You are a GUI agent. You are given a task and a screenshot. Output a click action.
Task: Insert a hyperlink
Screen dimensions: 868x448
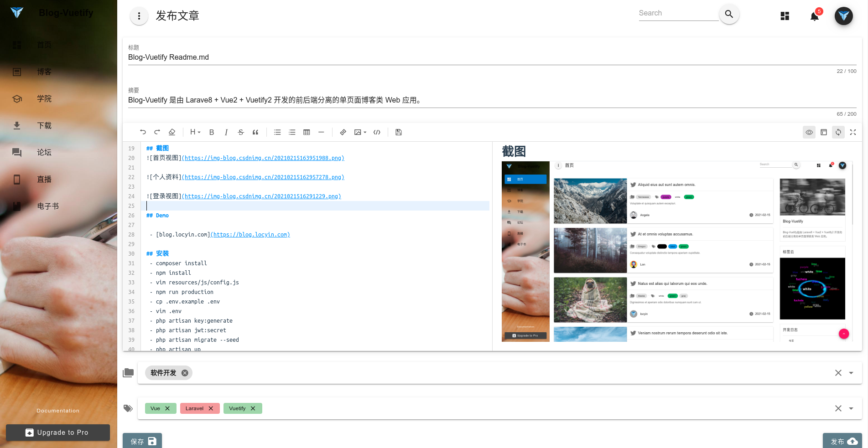tap(343, 132)
